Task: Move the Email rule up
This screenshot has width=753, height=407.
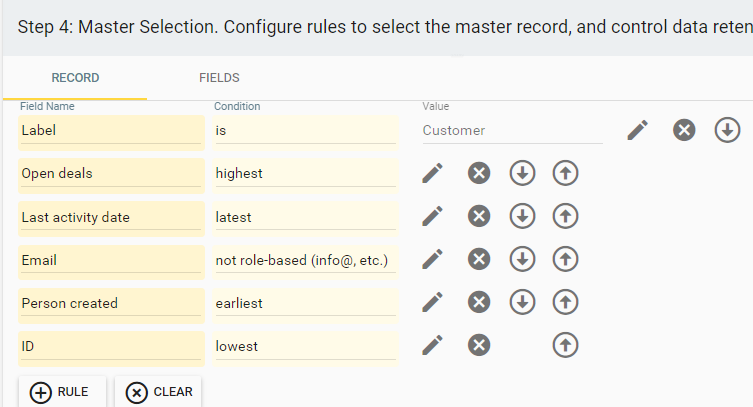Action: [565, 260]
